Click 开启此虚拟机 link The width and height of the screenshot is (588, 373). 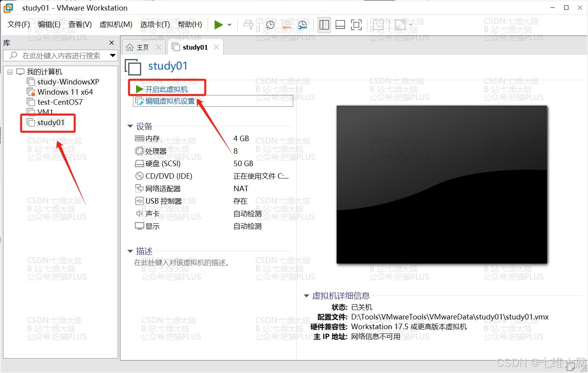(166, 89)
